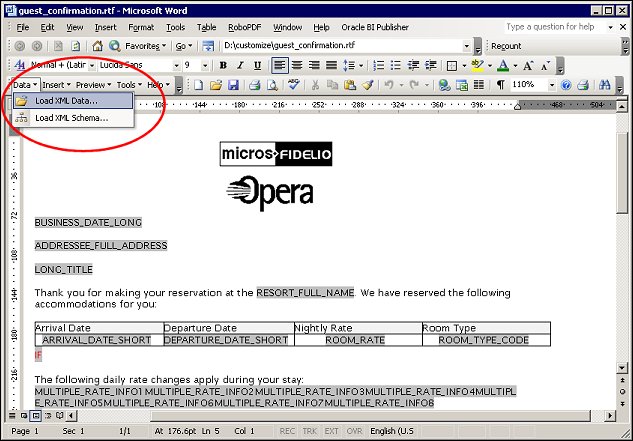Image resolution: width=633 pixels, height=441 pixels.
Task: Click the Save icon in the toolbar
Action: coord(233,85)
